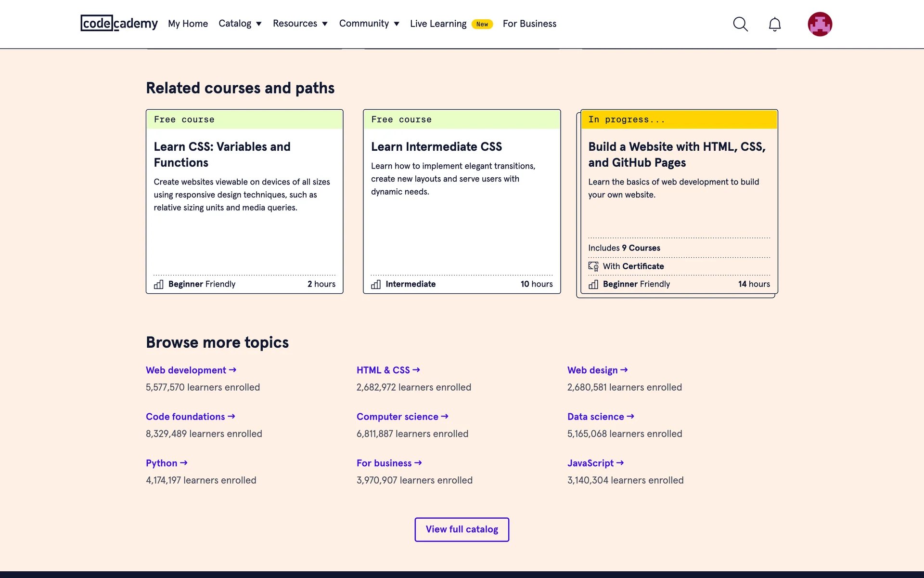Click the arrow next to Web development
Image resolution: width=924 pixels, height=578 pixels.
232,370
